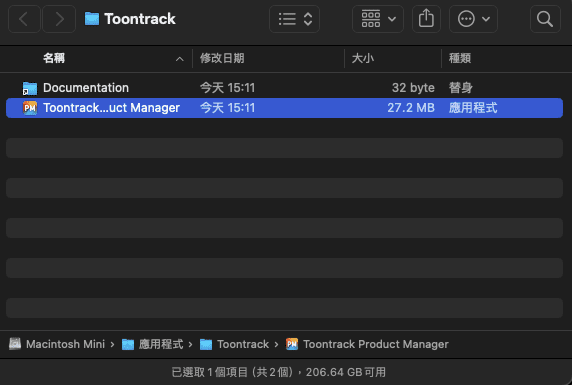
Task: Go forward with the right chevron button
Action: (59, 19)
